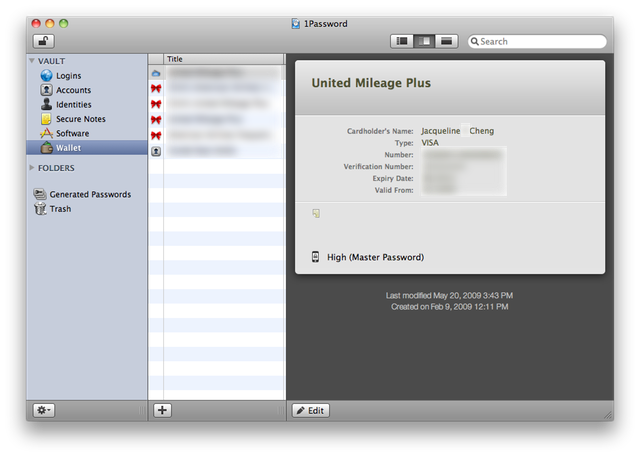Click the unlock padlock button
Image resolution: width=640 pixels, height=457 pixels.
click(x=43, y=41)
